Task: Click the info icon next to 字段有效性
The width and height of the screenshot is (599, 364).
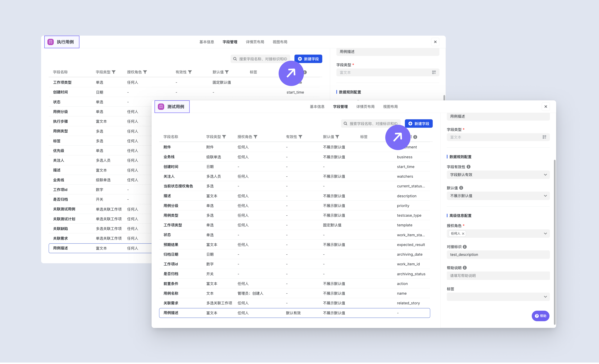Action: [x=468, y=167]
